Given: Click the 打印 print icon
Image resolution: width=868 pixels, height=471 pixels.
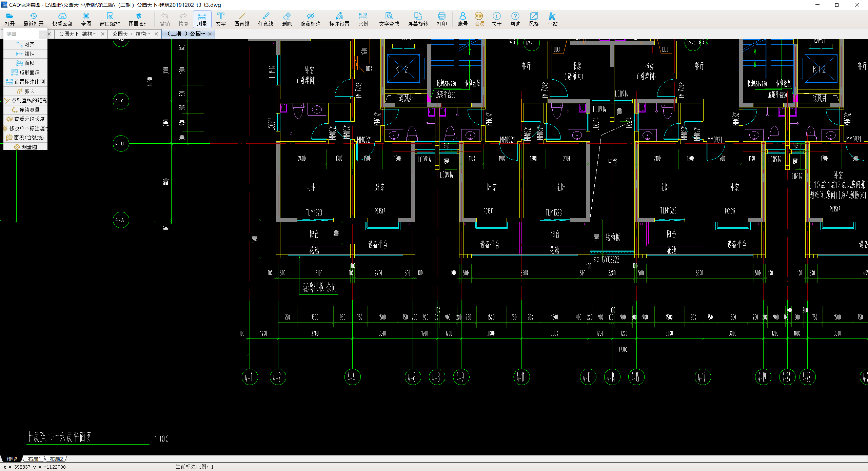Looking at the screenshot, I should pos(442,19).
